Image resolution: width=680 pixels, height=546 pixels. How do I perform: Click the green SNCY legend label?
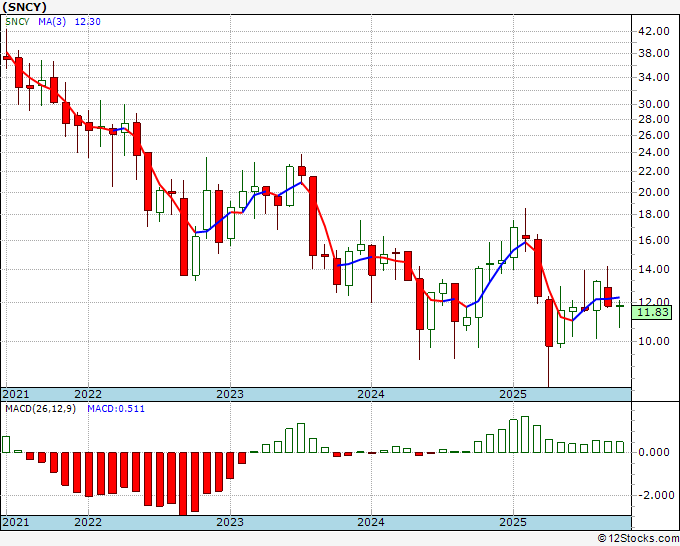17,22
